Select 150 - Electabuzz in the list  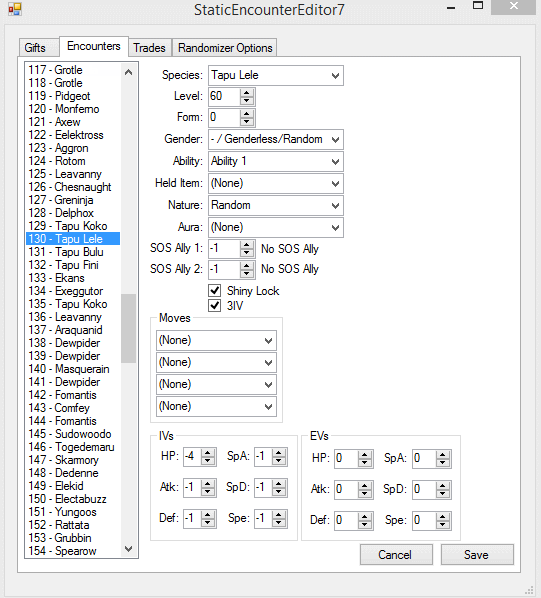73,499
